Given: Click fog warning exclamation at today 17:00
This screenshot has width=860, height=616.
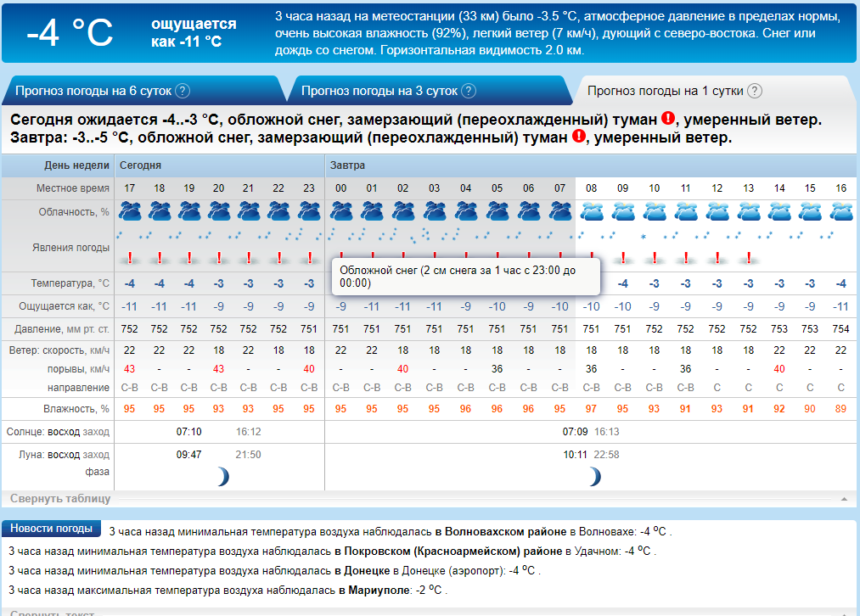Looking at the screenshot, I should pos(130,258).
